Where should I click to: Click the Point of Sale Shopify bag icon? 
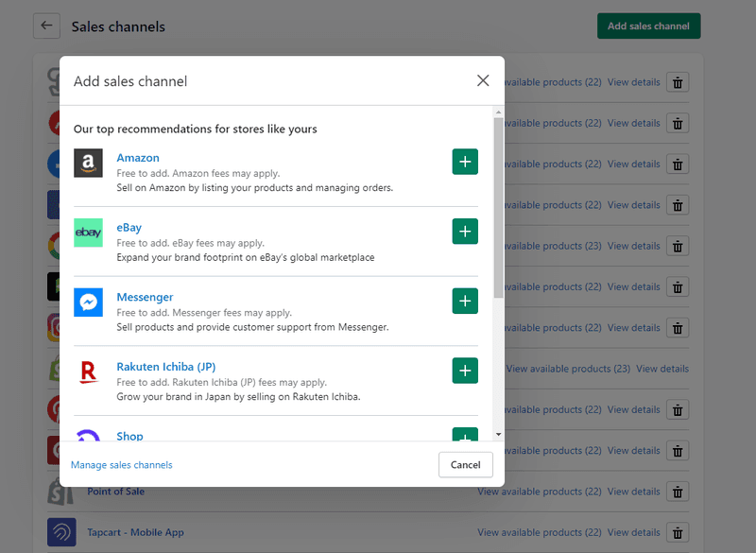point(61,493)
